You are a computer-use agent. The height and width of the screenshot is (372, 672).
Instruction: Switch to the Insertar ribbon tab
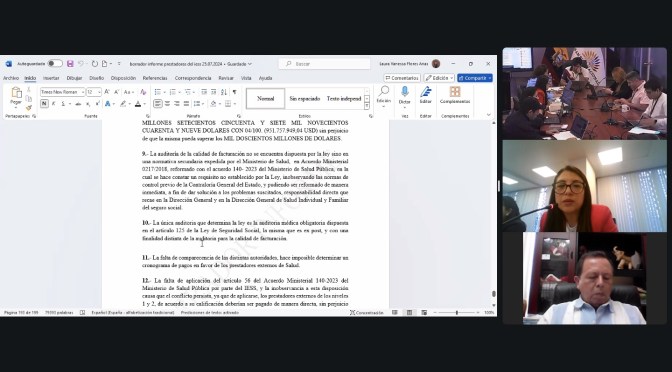[51, 78]
